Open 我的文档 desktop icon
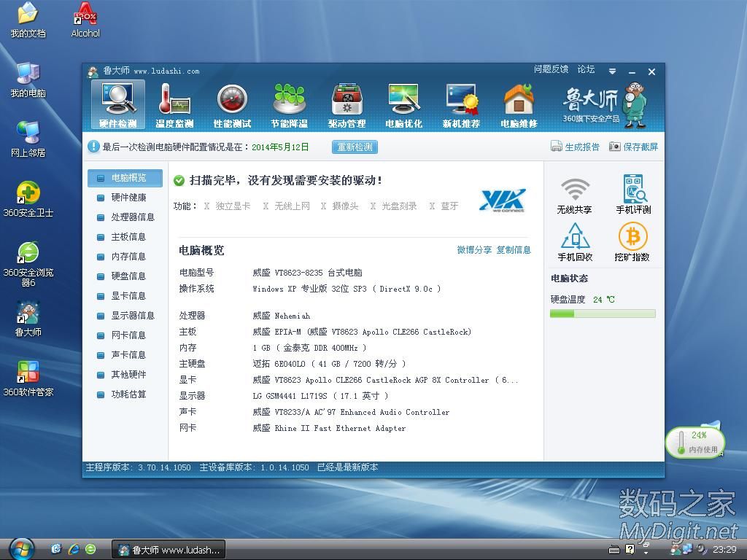The width and height of the screenshot is (747, 560). click(28, 20)
